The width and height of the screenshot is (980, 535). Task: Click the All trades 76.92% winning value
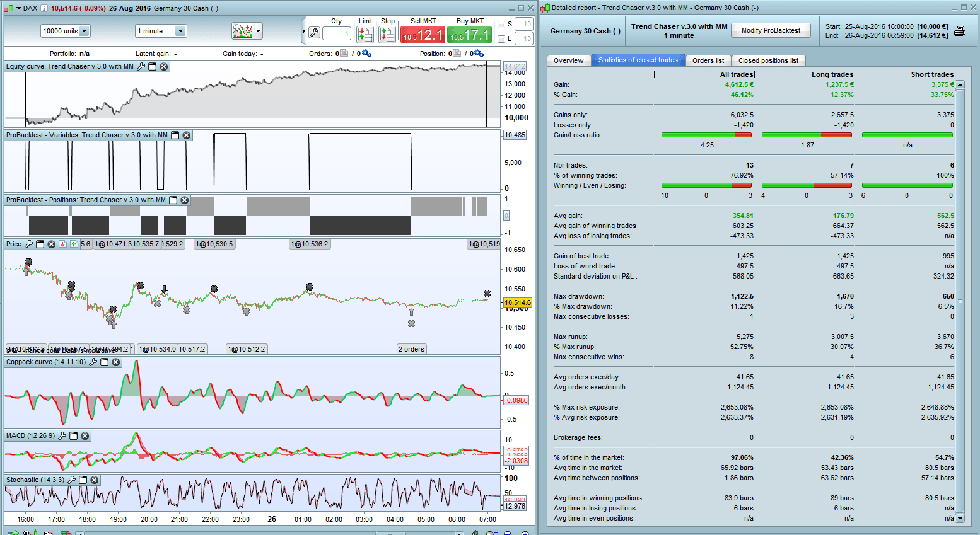pos(742,175)
